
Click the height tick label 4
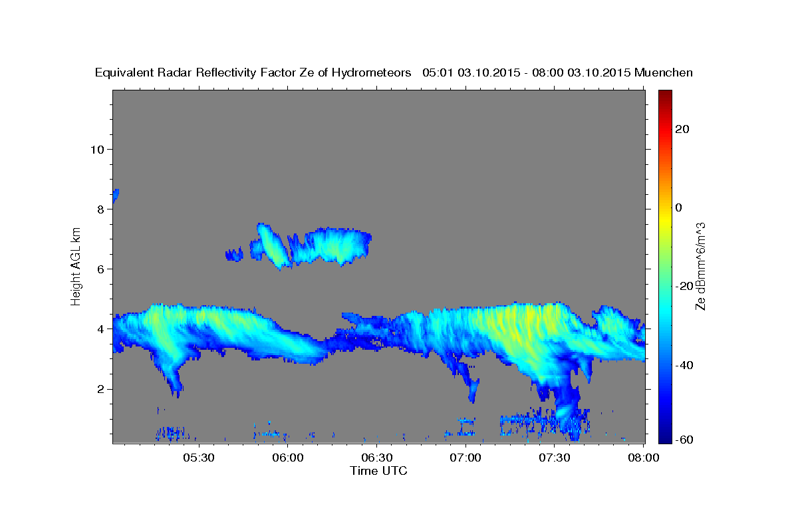(x=100, y=329)
